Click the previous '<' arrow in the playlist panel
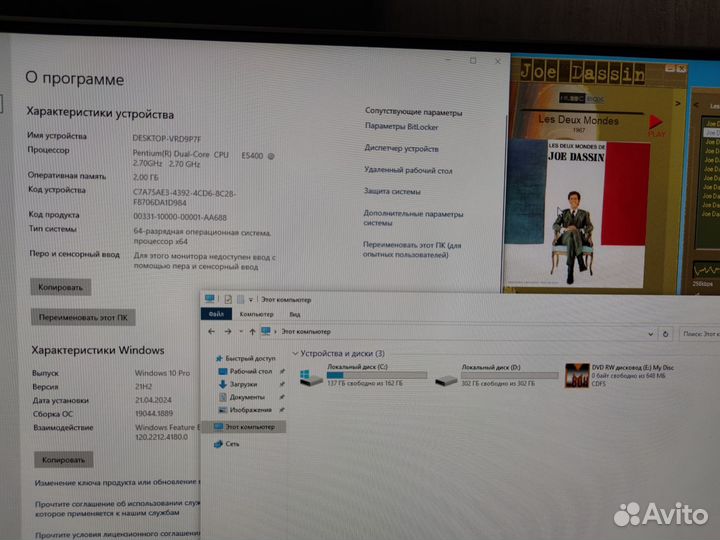 [696, 105]
